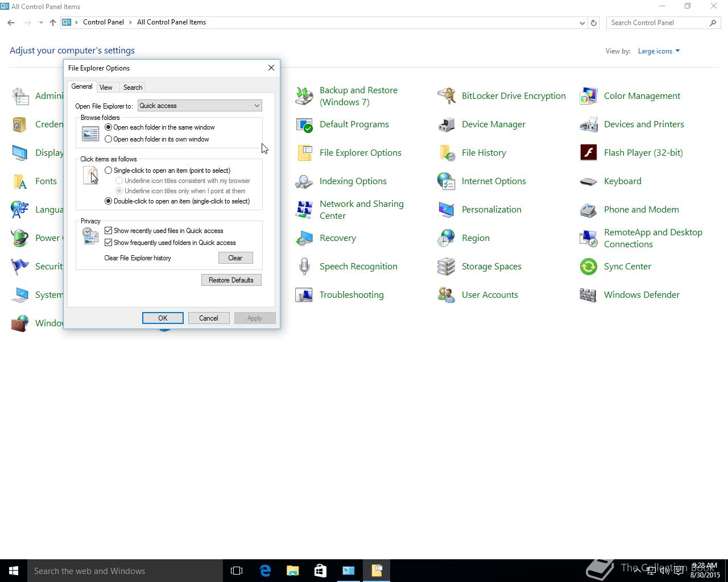Viewport: 728px width, 582px height.
Task: Click the Troubleshooting link text
Action: click(x=351, y=295)
